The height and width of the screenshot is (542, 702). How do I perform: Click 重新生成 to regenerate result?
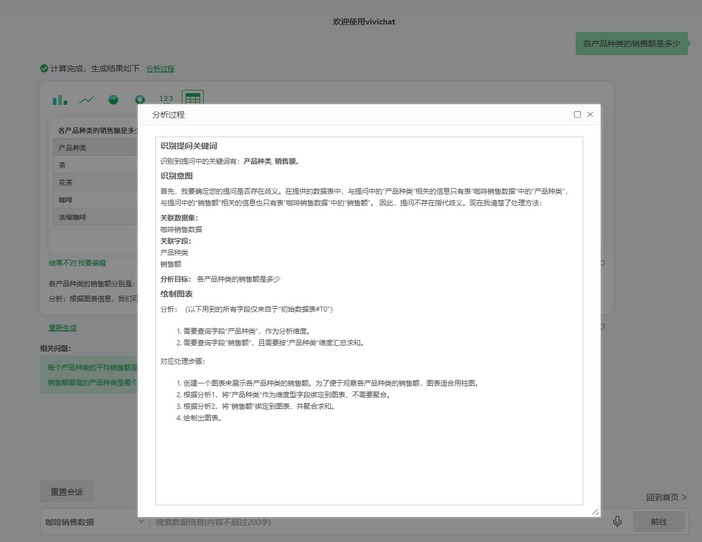62,328
